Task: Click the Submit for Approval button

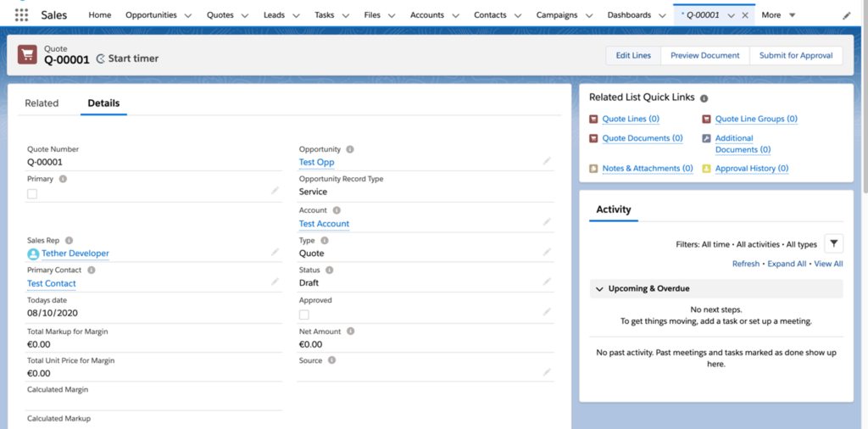Action: coord(796,55)
